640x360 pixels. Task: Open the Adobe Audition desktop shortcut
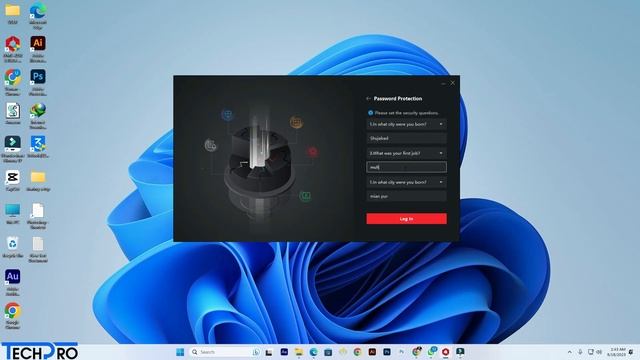[13, 282]
